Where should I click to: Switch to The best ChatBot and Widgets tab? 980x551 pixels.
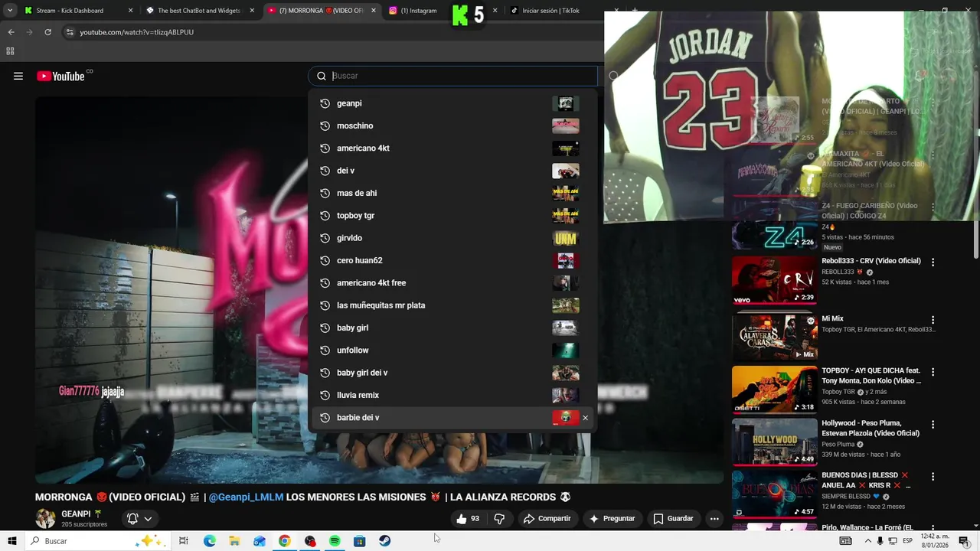click(199, 11)
